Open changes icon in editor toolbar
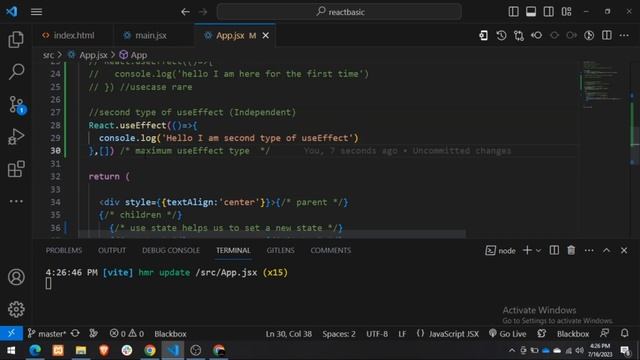Image resolution: width=640 pixels, height=360 pixels. click(484, 36)
